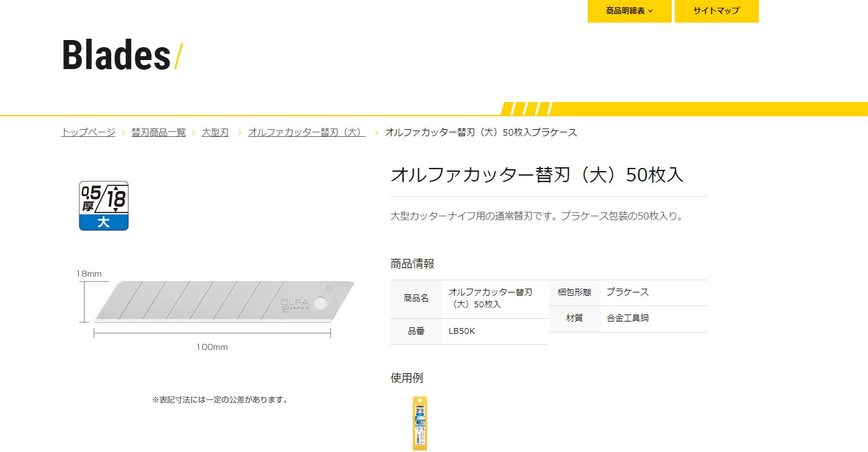Click the 品番 table header cell
Screen dimensions: 868x452
(417, 331)
